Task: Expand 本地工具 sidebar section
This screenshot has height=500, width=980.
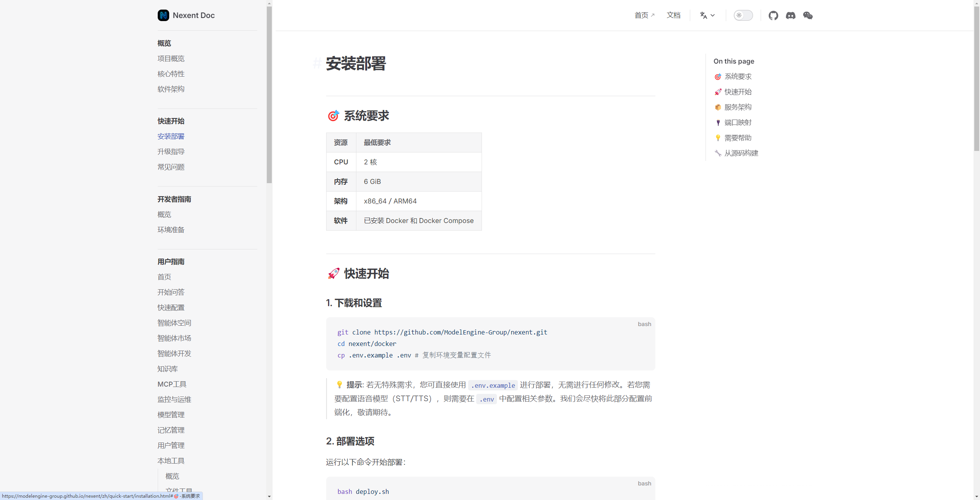Action: coord(171,461)
